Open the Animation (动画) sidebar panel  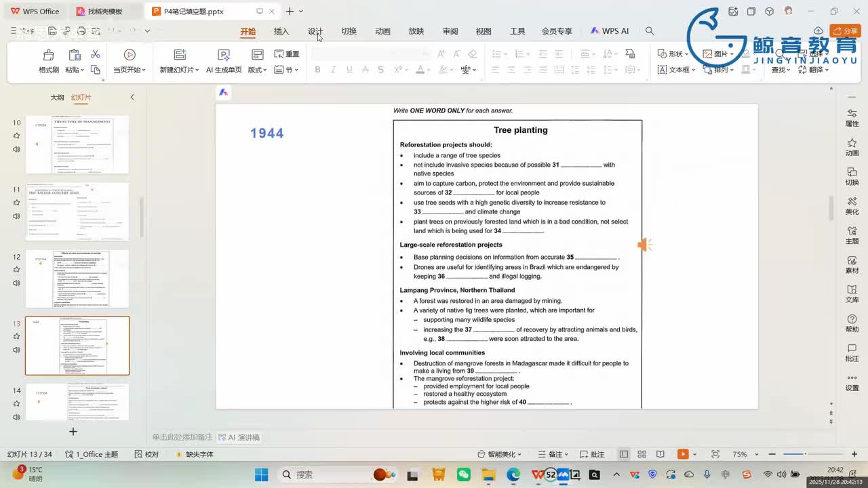[852, 147]
